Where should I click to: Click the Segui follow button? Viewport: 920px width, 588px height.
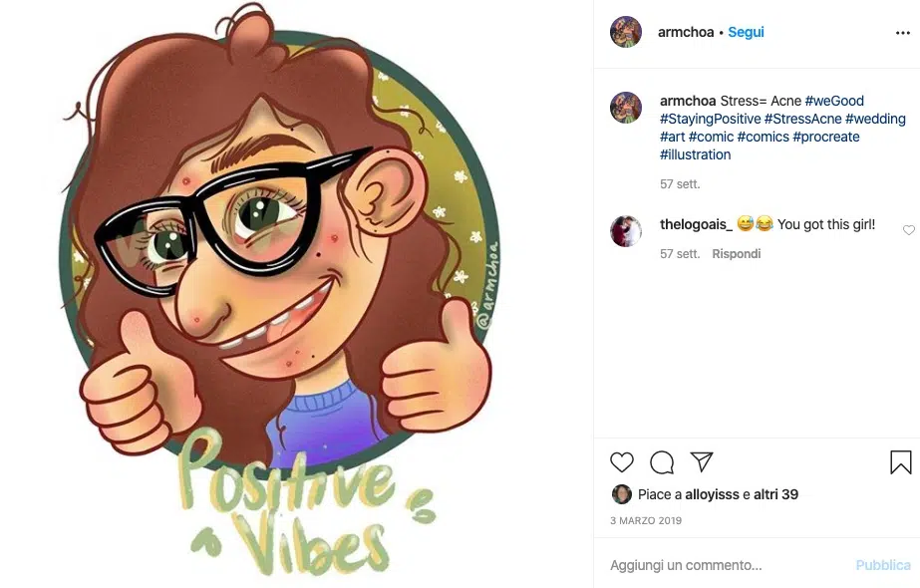[x=746, y=32]
